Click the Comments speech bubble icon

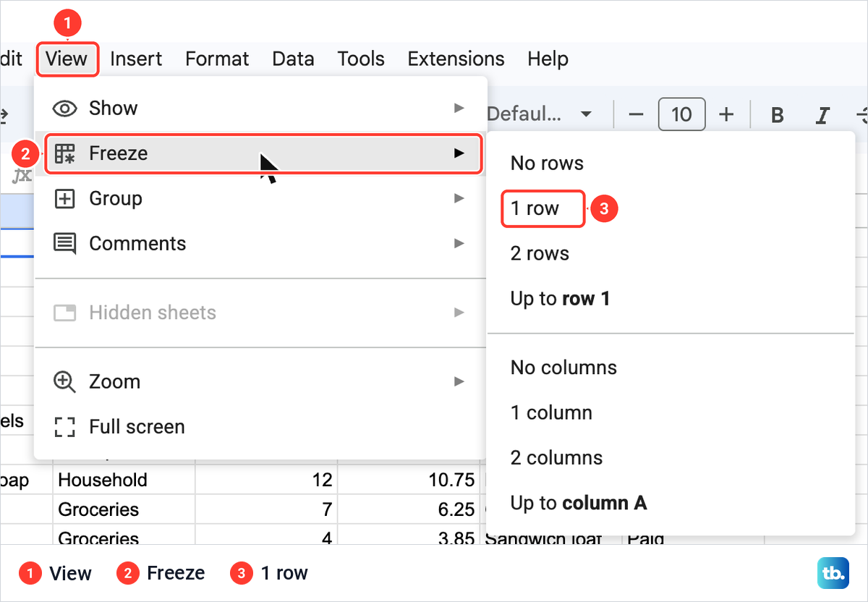pyautogui.click(x=65, y=244)
